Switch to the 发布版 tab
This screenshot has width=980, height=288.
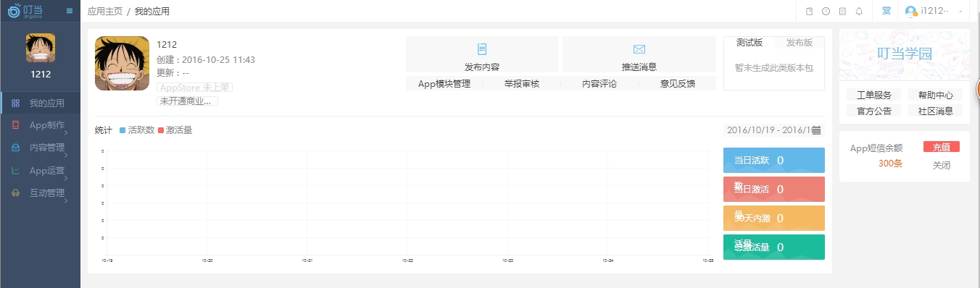[x=799, y=43]
